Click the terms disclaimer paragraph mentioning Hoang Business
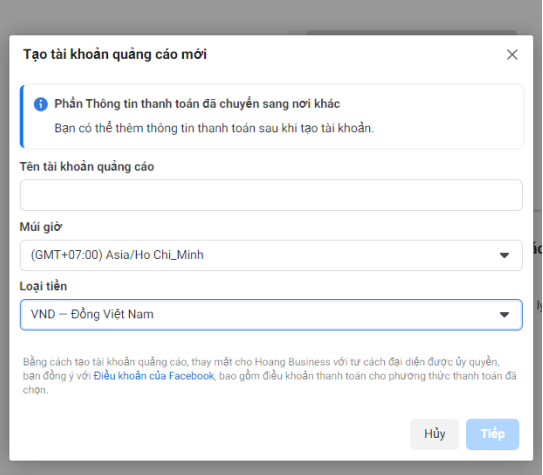Screen dimensions: 543x475 click(x=269, y=376)
